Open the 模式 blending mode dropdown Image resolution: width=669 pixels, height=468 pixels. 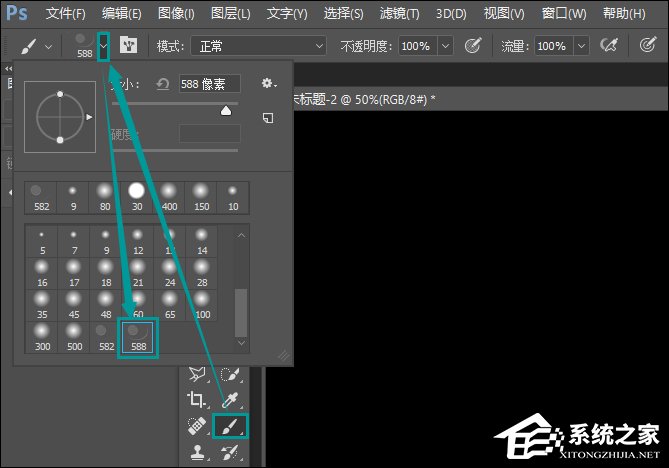coord(259,46)
